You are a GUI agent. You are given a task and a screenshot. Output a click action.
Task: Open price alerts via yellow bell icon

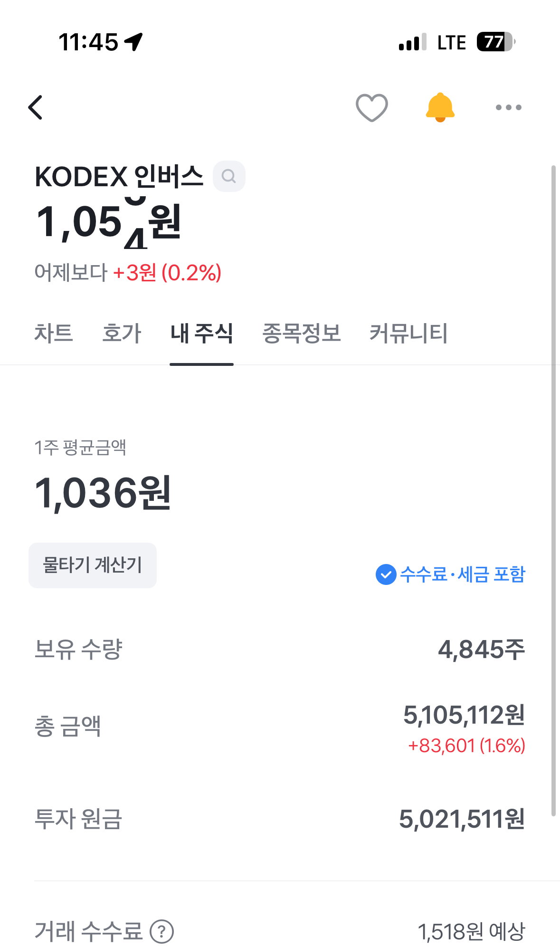click(440, 107)
